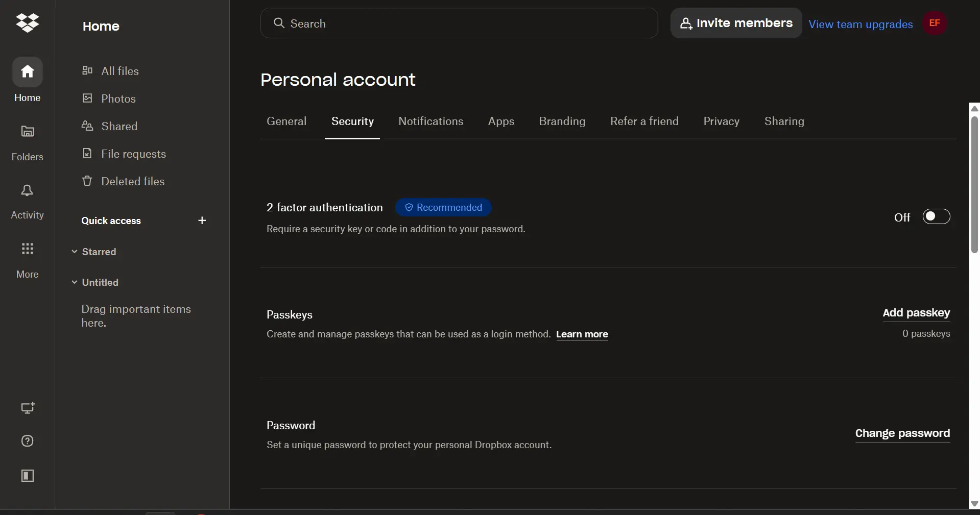The width and height of the screenshot is (980, 515).
Task: Click the All files icon
Action: click(87, 70)
